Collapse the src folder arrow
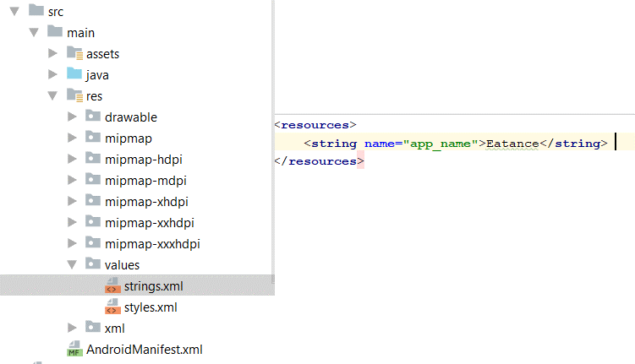The height and width of the screenshot is (364, 635). pos(14,11)
